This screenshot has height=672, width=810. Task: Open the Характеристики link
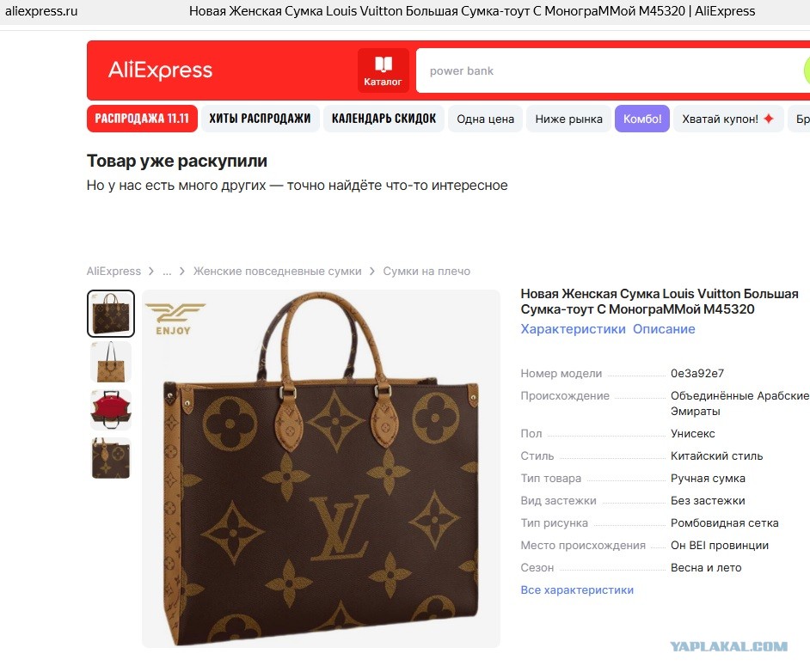(x=573, y=329)
